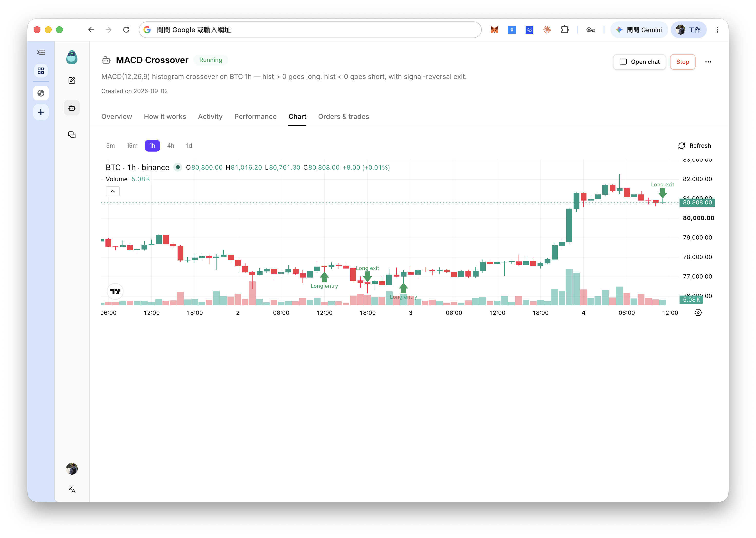This screenshot has width=756, height=538.
Task: Click the orange starburst extension icon
Action: coord(547,30)
